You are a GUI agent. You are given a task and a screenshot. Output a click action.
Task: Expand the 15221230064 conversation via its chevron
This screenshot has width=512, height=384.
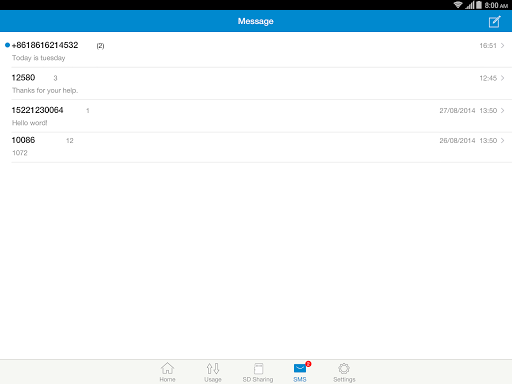(x=502, y=110)
